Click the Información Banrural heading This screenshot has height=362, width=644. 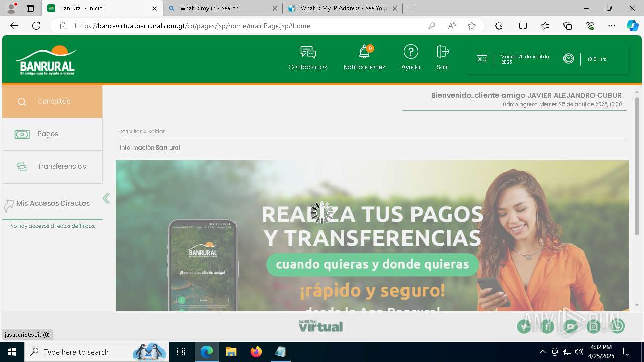point(149,148)
